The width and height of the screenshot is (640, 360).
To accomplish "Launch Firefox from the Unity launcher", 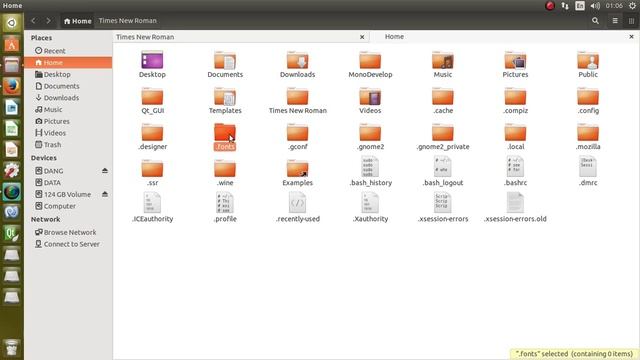I will [11, 86].
